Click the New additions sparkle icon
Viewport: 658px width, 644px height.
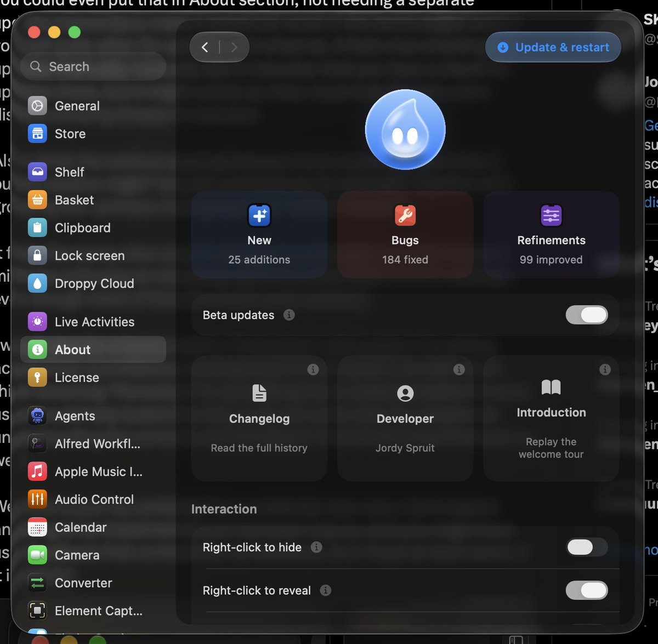(x=259, y=215)
